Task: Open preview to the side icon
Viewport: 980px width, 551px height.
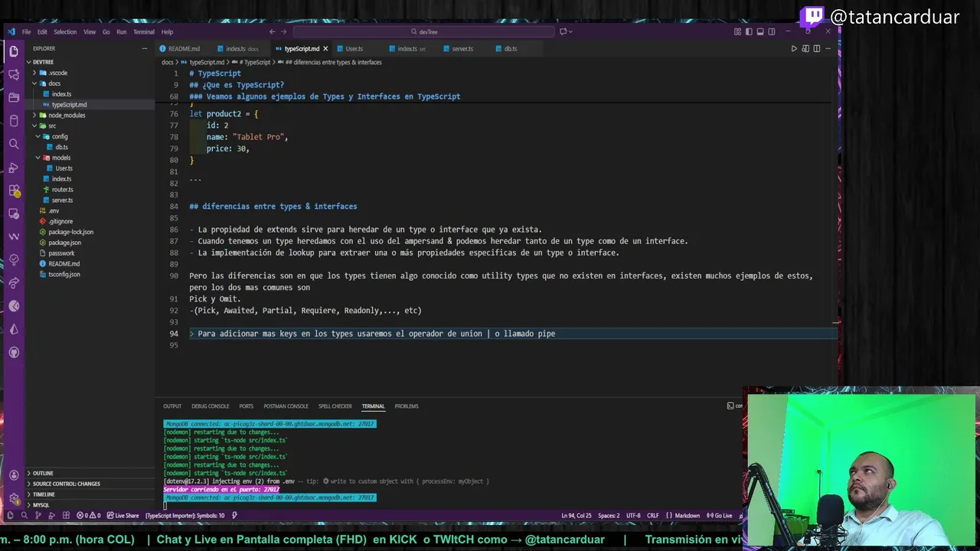Action: pyautogui.click(x=805, y=48)
